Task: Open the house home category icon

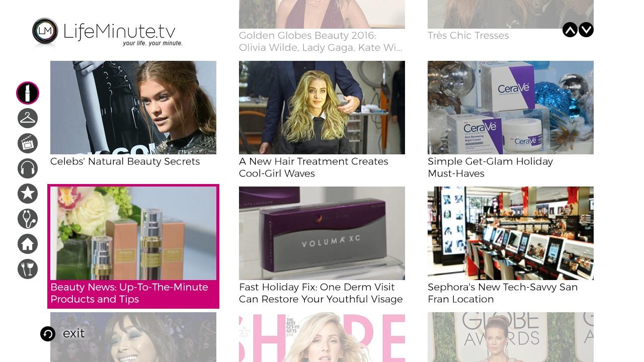Action: point(28,244)
